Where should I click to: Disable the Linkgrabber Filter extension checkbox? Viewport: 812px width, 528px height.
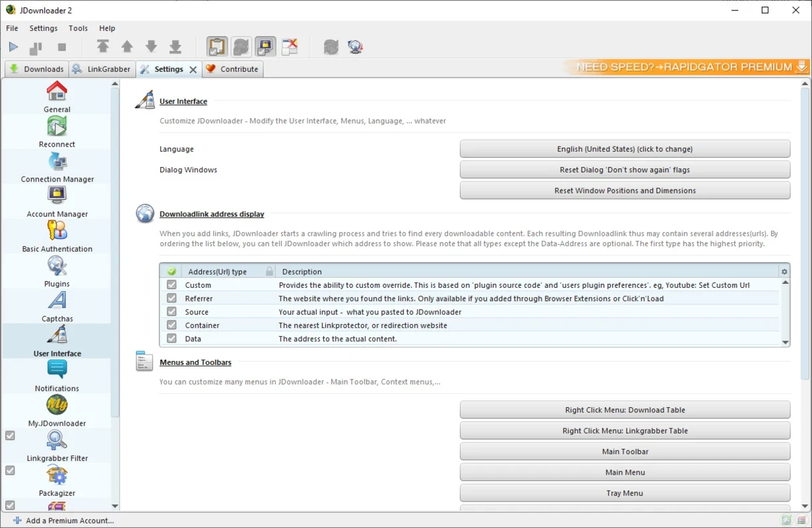10,436
